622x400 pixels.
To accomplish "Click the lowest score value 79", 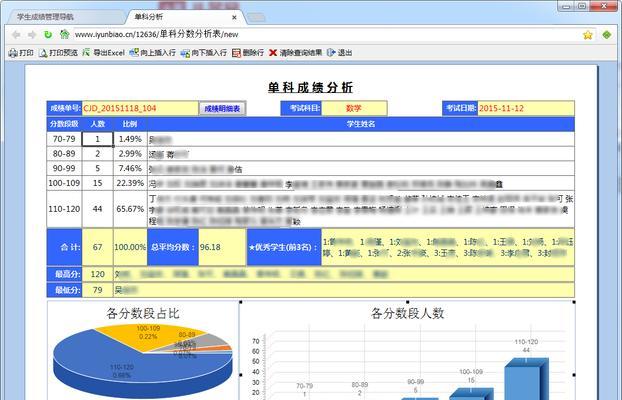I will click(98, 290).
